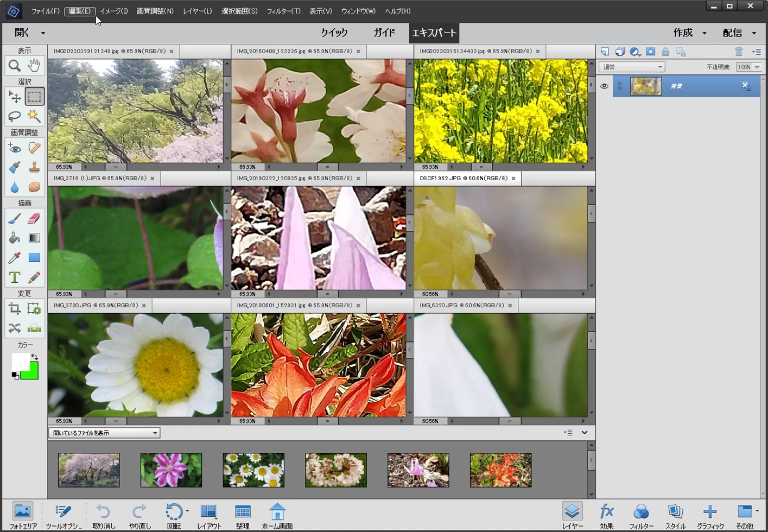
Task: Expand the 配信 dropdown
Action: (x=754, y=33)
